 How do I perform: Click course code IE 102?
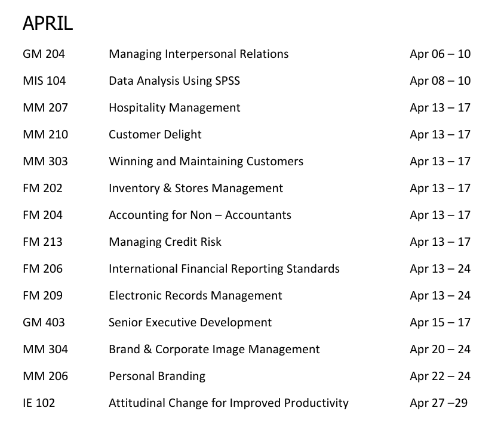pos(39,403)
